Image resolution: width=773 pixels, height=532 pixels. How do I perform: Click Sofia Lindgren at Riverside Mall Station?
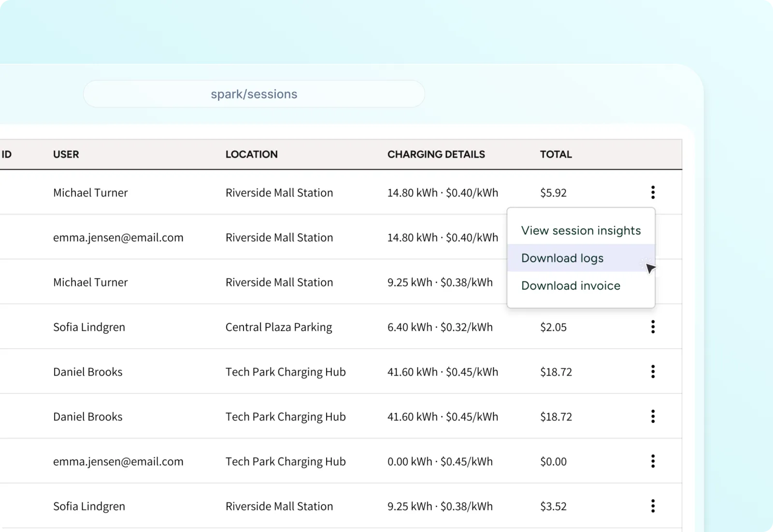[x=89, y=506]
